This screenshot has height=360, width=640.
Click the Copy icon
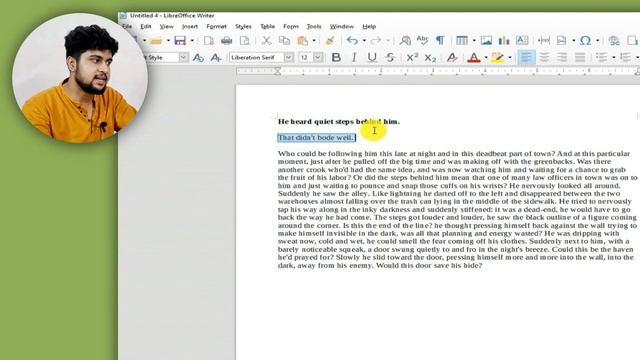point(284,40)
